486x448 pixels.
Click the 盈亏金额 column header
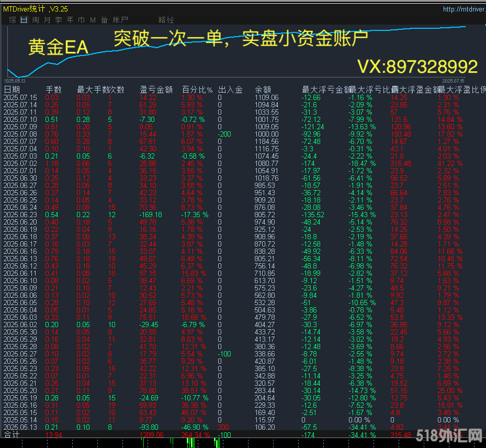coord(155,89)
